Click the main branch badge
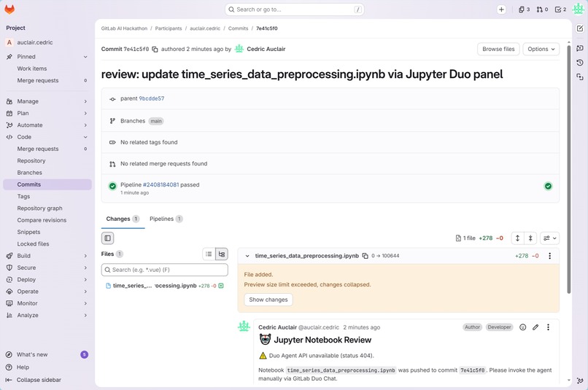The width and height of the screenshot is (588, 390). pos(156,121)
